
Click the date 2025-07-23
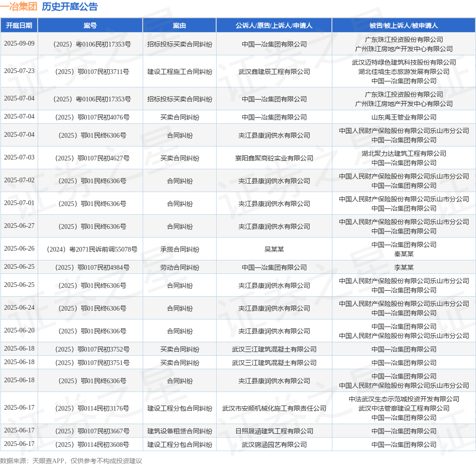19,71
